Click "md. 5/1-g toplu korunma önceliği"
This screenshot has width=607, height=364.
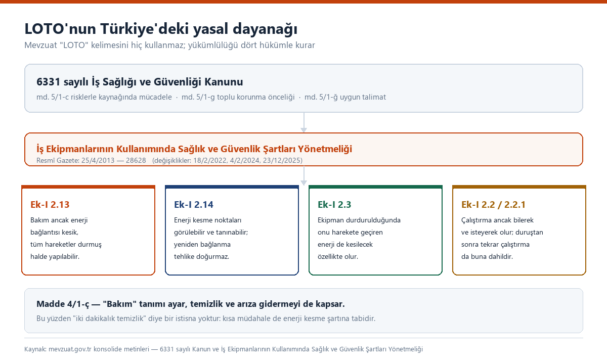pyautogui.click(x=238, y=97)
